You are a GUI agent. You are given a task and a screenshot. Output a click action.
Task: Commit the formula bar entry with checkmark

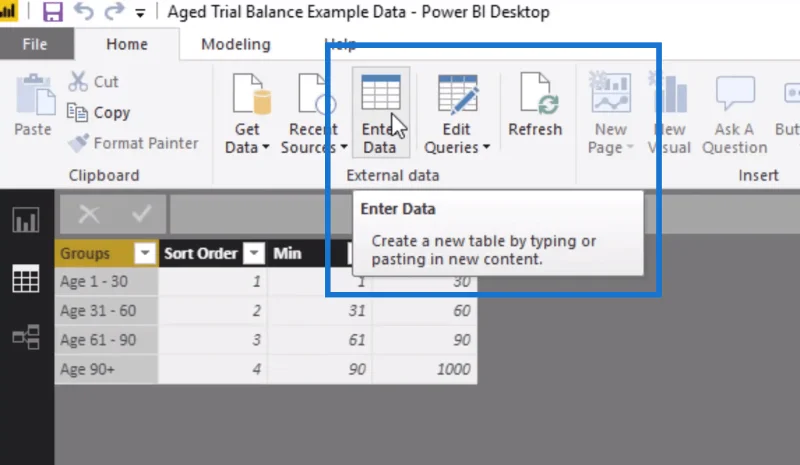click(x=141, y=214)
